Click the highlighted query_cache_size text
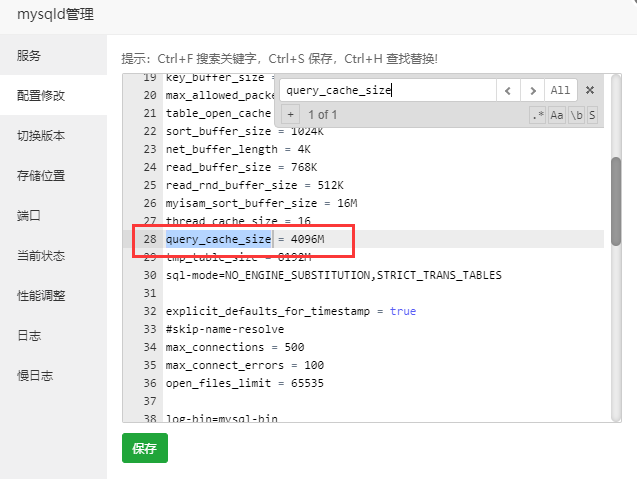Screen dimensions: 637x479 pos(219,239)
